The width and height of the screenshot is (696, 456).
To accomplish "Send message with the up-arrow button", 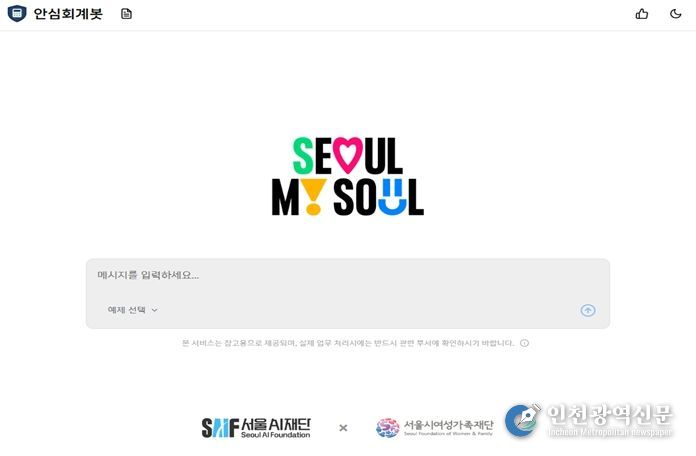I will pyautogui.click(x=588, y=310).
